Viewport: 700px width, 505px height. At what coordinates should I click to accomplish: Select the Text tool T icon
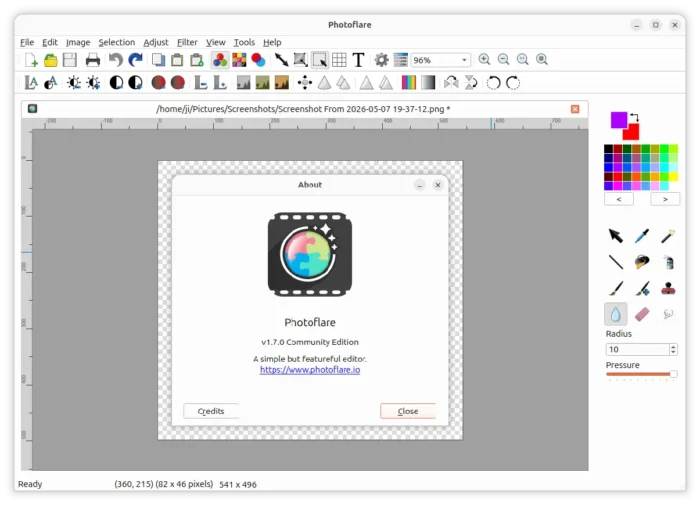point(358,60)
